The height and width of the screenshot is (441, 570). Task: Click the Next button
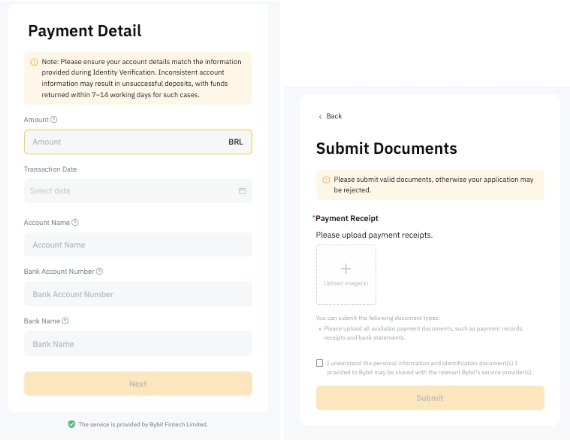click(x=138, y=384)
